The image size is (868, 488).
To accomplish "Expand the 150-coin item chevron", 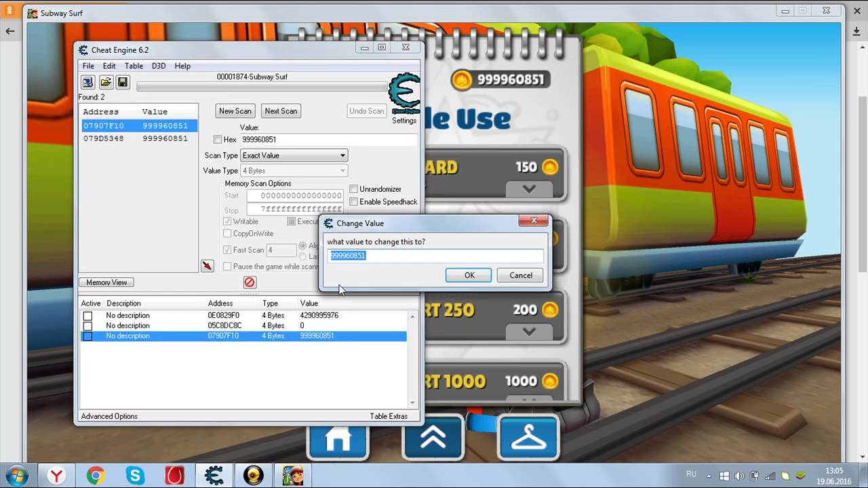I will pyautogui.click(x=529, y=188).
